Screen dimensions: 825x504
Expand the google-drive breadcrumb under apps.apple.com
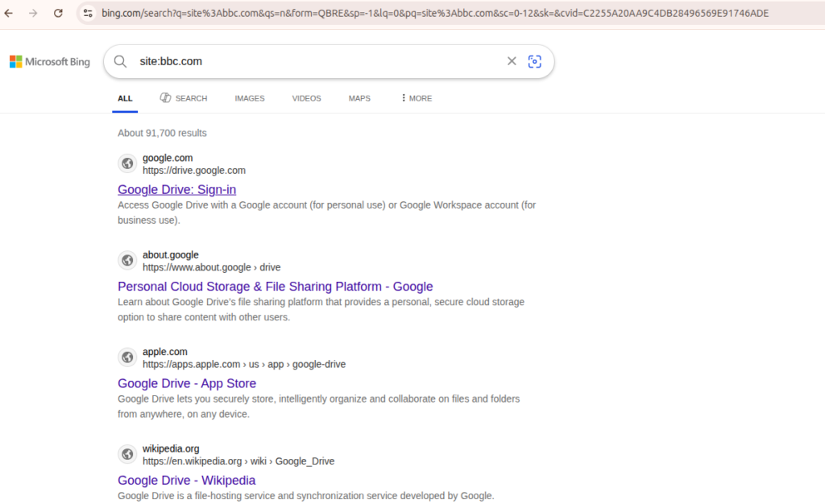(318, 364)
